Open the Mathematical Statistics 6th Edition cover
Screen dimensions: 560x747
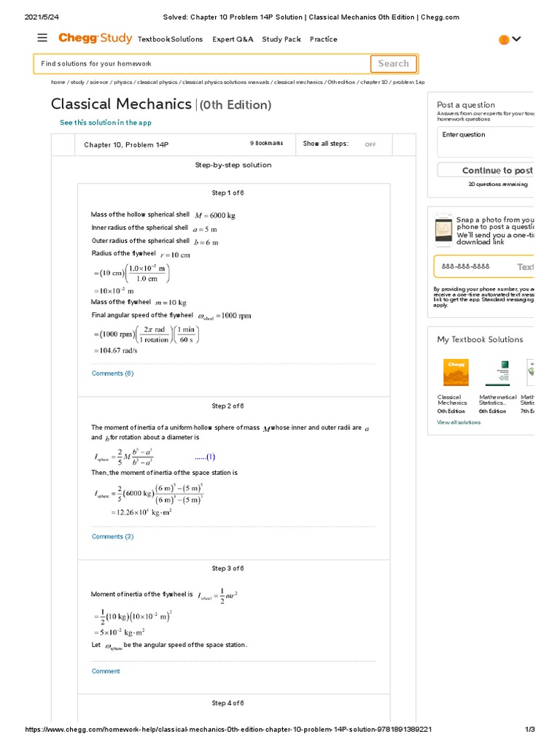coord(497,372)
